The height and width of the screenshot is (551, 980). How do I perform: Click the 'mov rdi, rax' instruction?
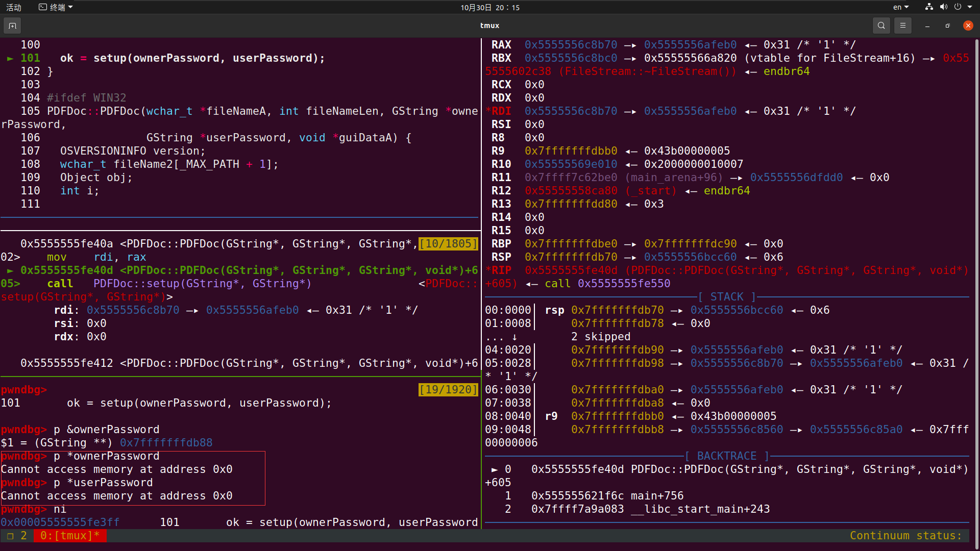click(96, 257)
